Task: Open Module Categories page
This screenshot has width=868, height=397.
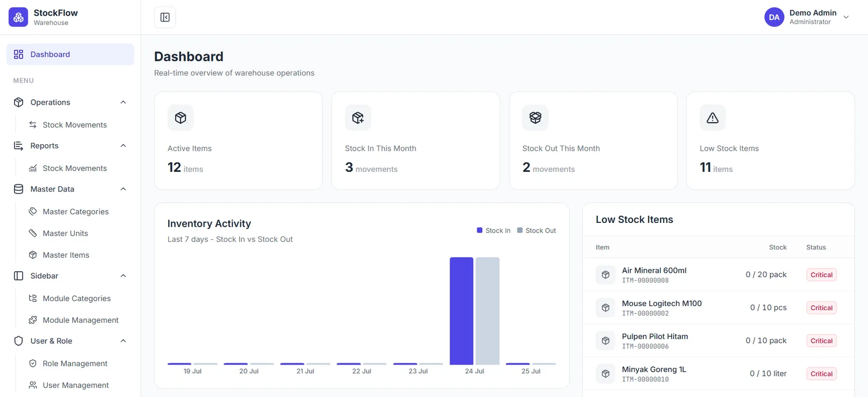Action: [76, 298]
